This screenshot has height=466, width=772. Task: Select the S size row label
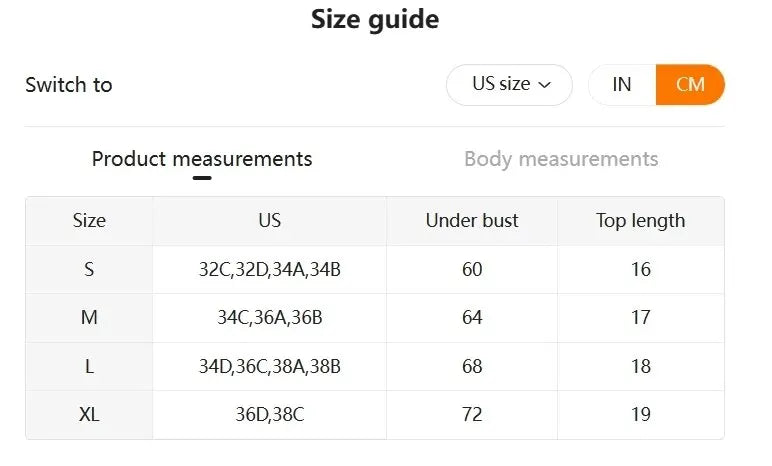click(x=89, y=269)
